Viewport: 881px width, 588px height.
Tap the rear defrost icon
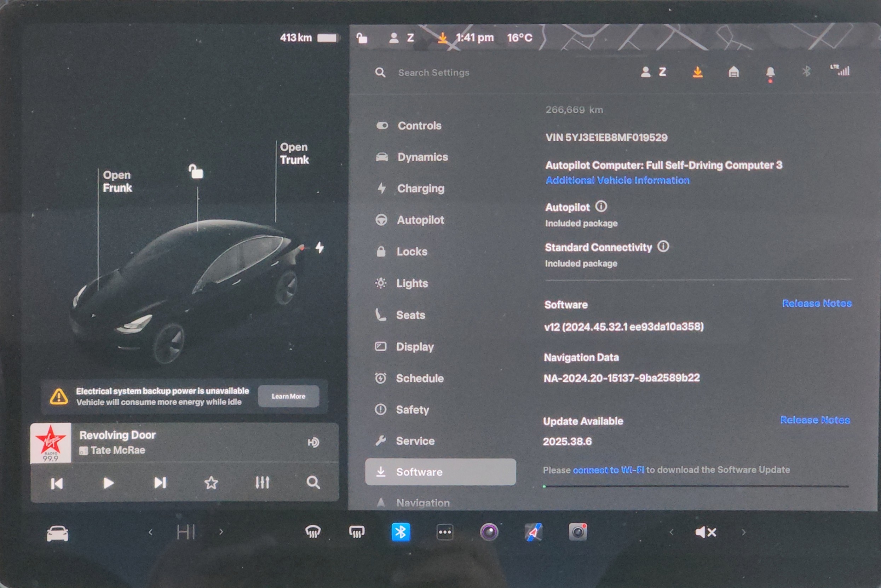point(356,532)
